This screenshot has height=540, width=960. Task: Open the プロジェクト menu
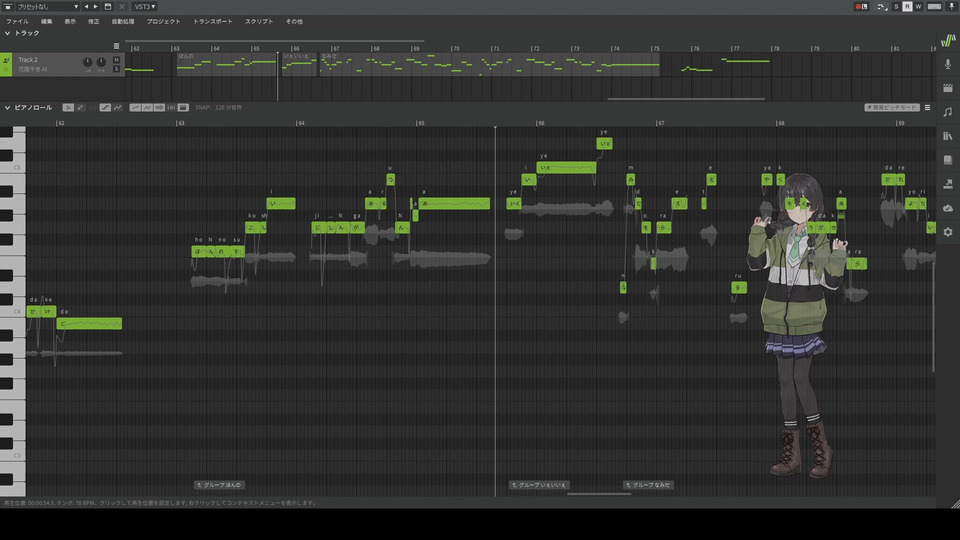(163, 21)
